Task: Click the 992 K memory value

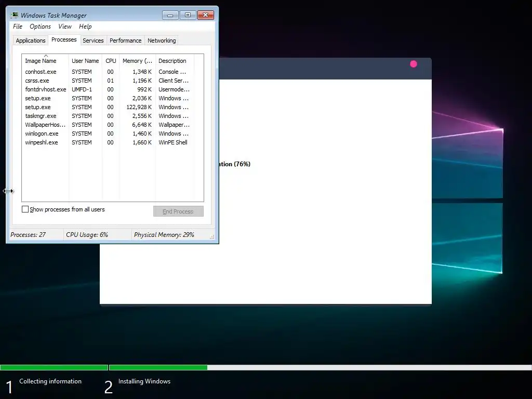Action: pos(144,89)
